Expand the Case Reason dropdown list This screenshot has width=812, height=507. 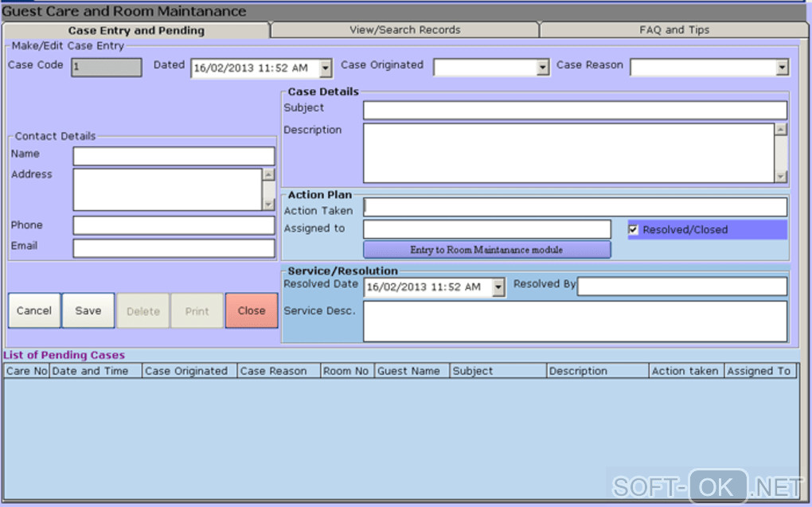pos(782,68)
